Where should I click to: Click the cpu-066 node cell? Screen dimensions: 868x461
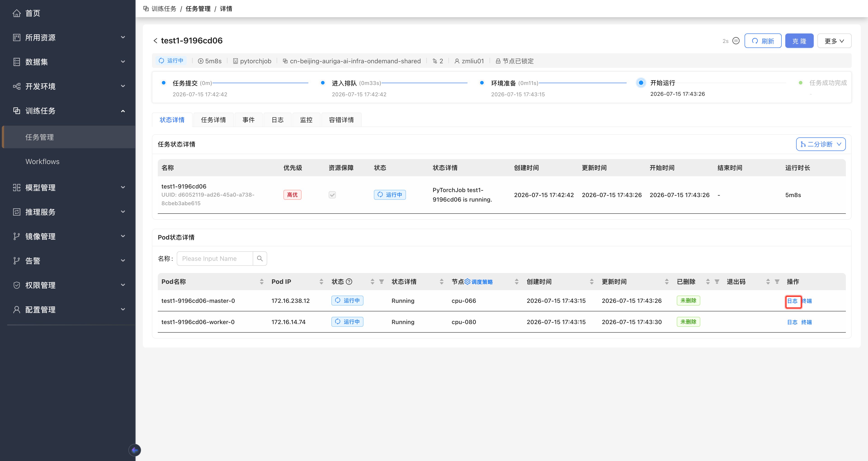point(464,301)
